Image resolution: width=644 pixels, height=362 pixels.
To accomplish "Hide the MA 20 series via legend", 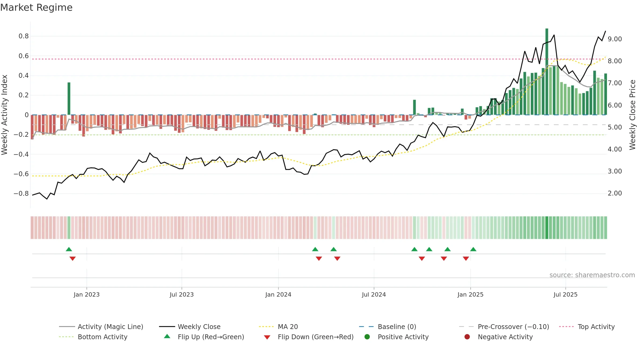I will [278, 327].
